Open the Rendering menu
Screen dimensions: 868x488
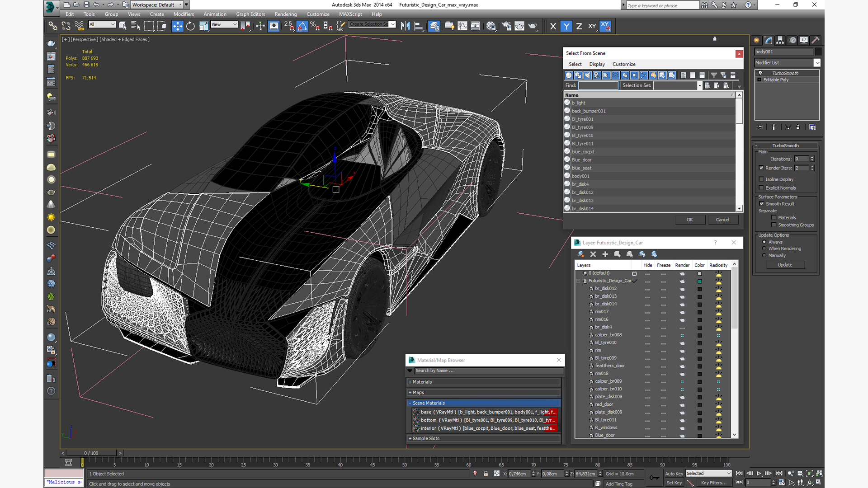click(x=286, y=14)
